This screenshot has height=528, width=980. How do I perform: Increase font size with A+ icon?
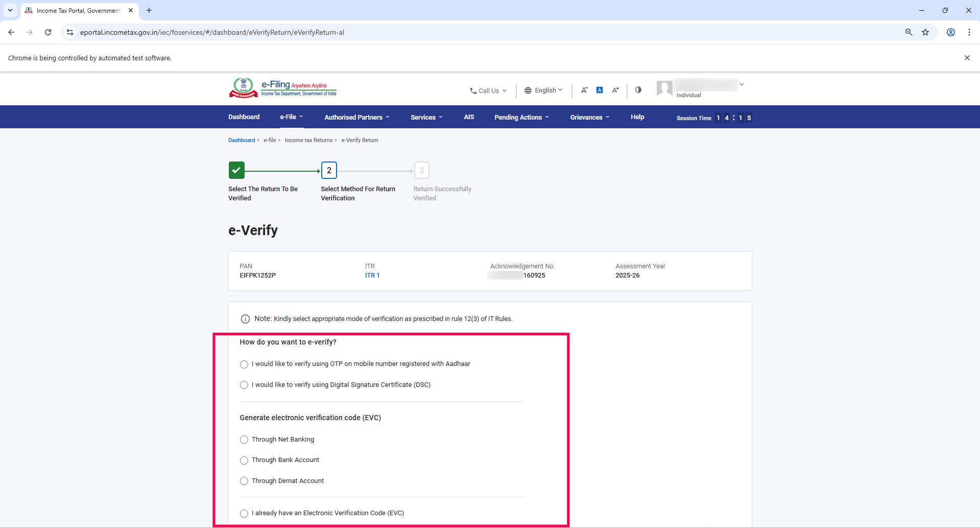point(615,90)
